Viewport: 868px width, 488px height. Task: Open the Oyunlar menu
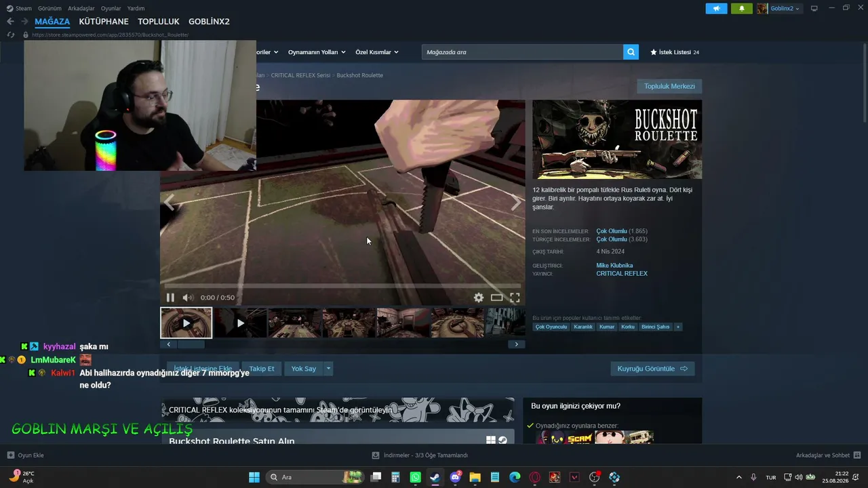point(111,8)
